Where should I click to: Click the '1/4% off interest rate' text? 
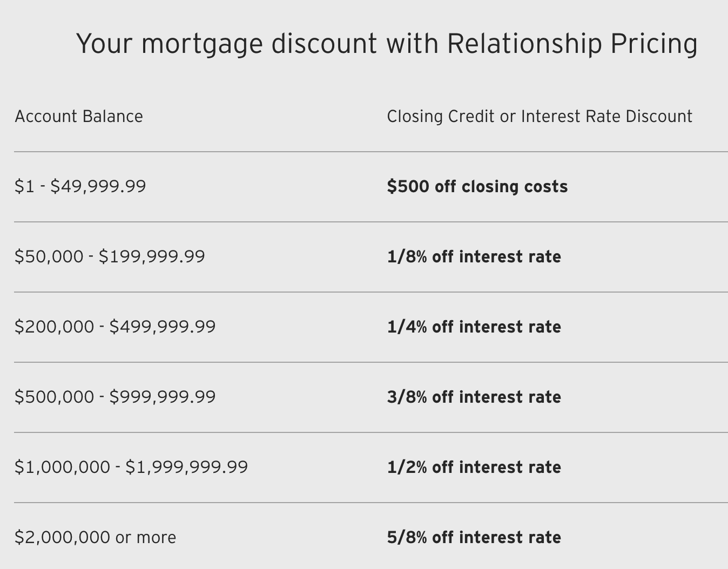click(x=474, y=327)
